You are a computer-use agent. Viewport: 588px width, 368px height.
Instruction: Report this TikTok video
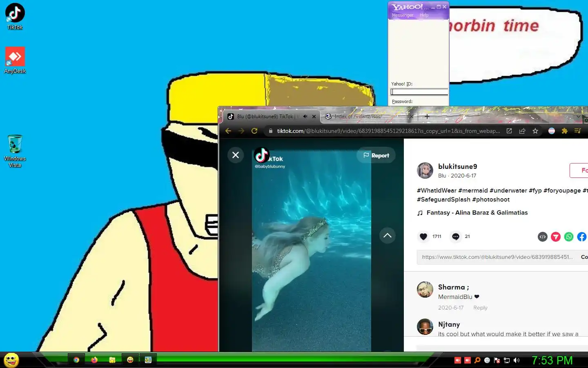(376, 155)
